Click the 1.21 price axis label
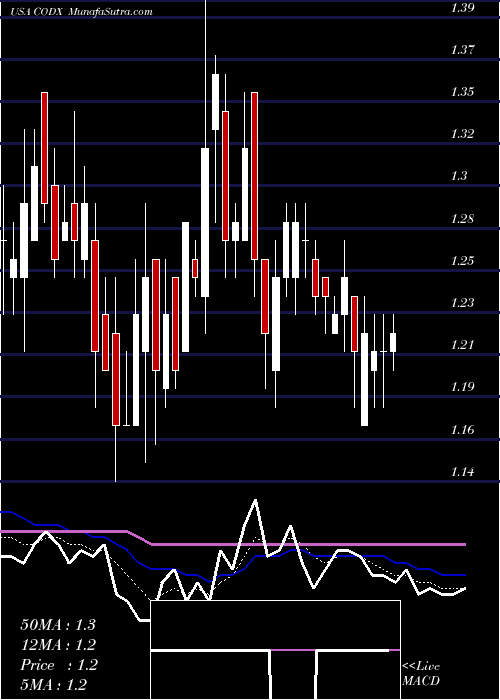The image size is (500, 700). [x=462, y=345]
